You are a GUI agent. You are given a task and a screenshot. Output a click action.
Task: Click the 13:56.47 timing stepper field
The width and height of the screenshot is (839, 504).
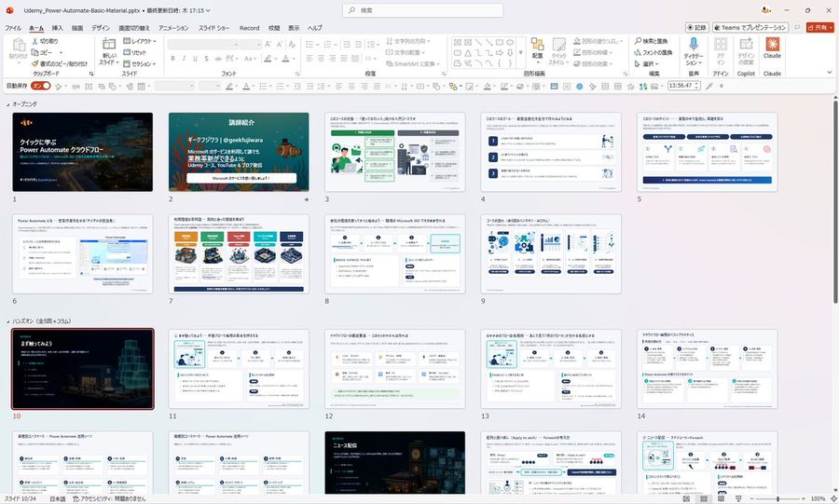pyautogui.click(x=684, y=86)
